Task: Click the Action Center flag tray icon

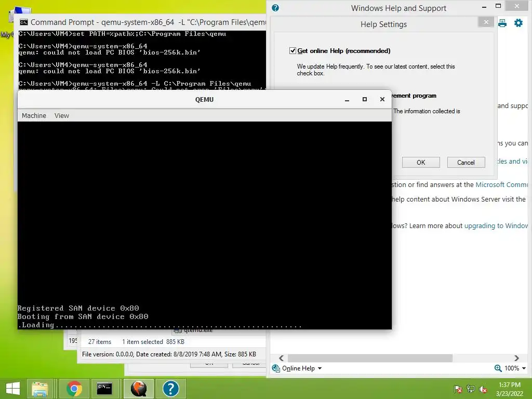Action: (458, 389)
